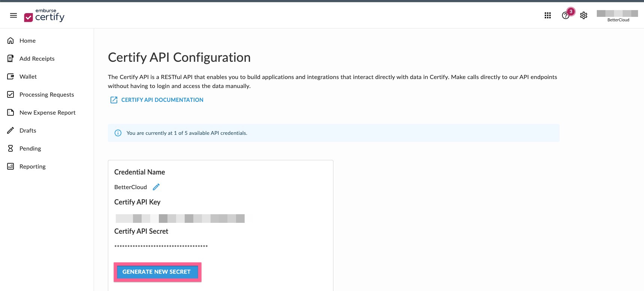Click the Pending hourglass icon
This screenshot has width=644, height=291.
tap(11, 148)
